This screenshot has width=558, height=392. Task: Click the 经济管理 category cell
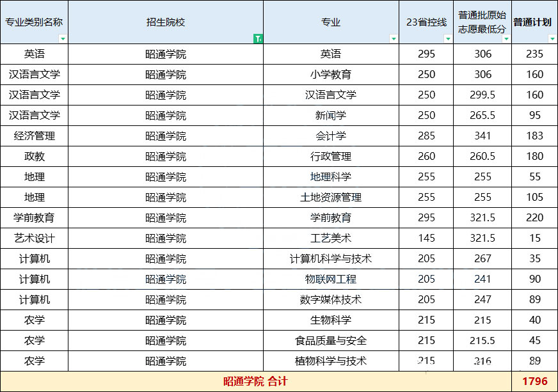(x=35, y=136)
